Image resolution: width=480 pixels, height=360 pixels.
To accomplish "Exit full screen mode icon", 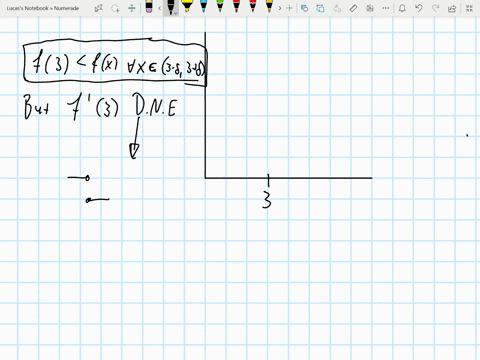I will [469, 8].
